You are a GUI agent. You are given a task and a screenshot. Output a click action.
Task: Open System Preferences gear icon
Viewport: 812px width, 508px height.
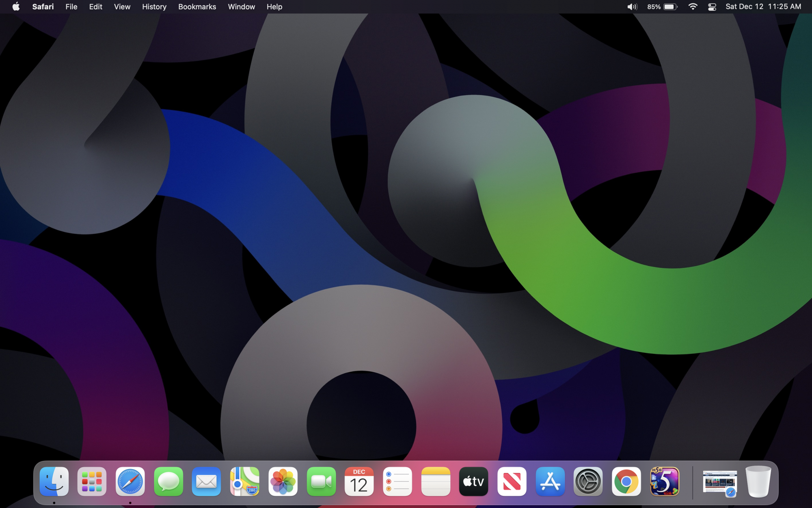click(588, 482)
